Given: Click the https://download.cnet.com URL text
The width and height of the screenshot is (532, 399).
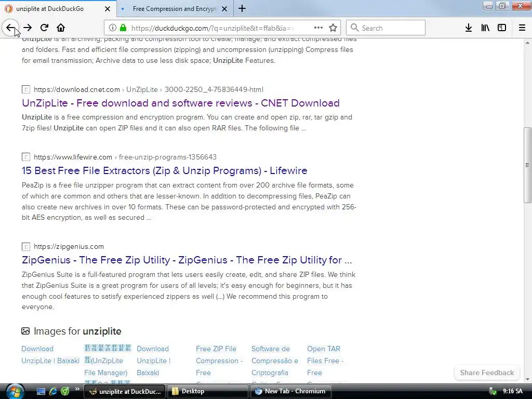Looking at the screenshot, I should (77, 89).
